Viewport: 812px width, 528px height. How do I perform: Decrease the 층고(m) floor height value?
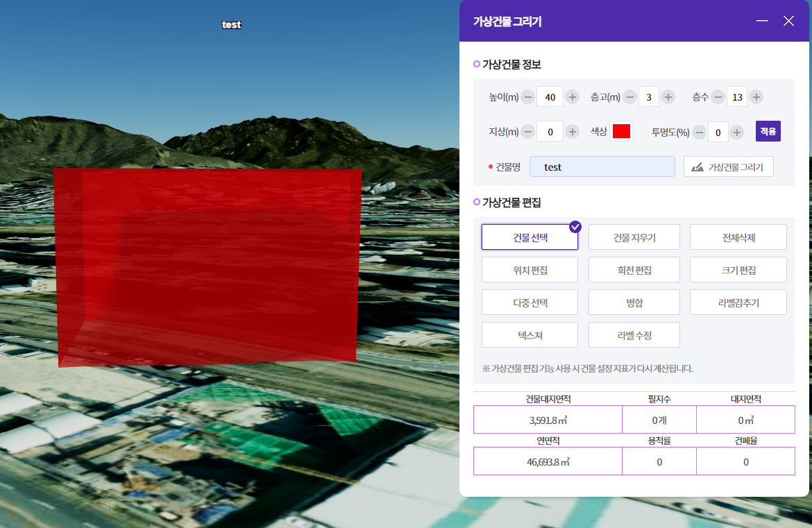[x=629, y=97]
